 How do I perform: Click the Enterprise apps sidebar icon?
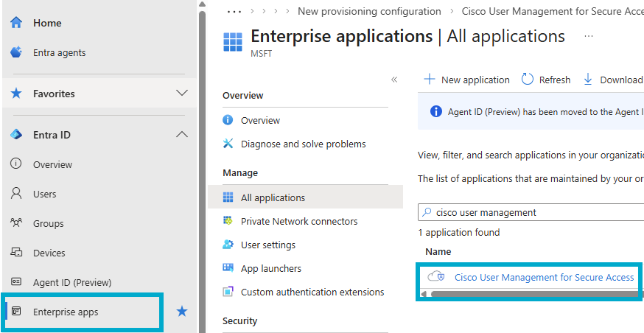16,311
